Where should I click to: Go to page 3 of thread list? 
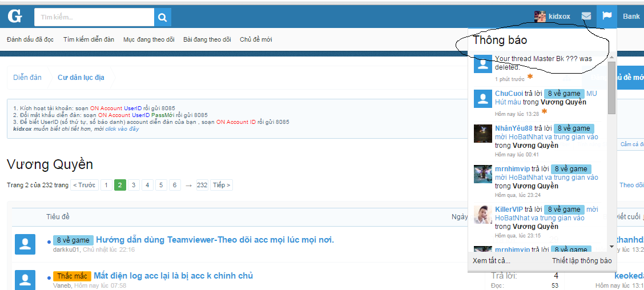[x=134, y=185]
